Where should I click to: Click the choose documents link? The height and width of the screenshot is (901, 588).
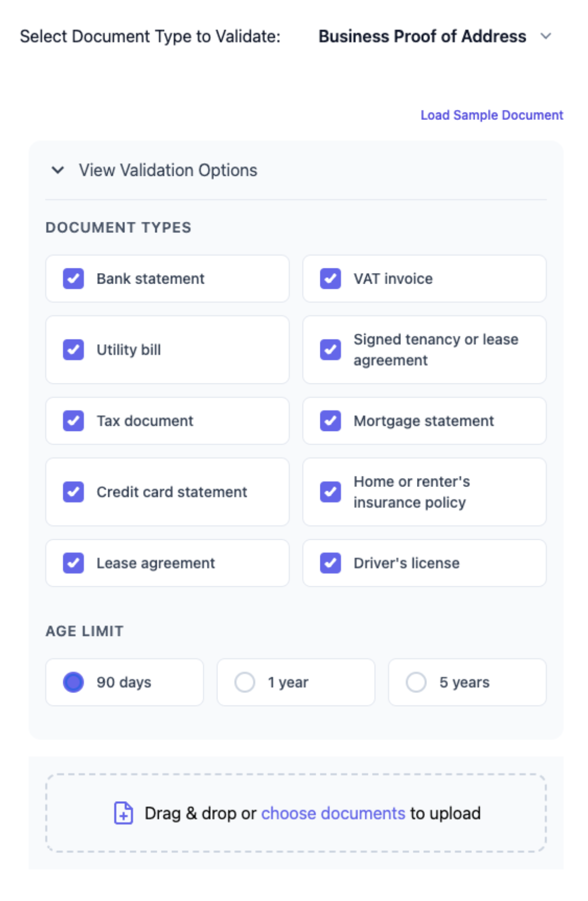tap(333, 813)
